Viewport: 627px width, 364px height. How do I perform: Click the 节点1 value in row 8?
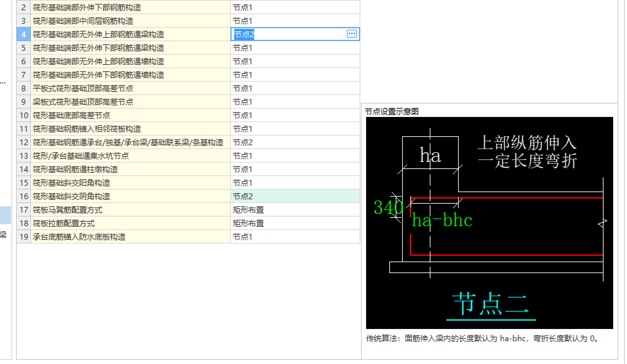point(295,88)
